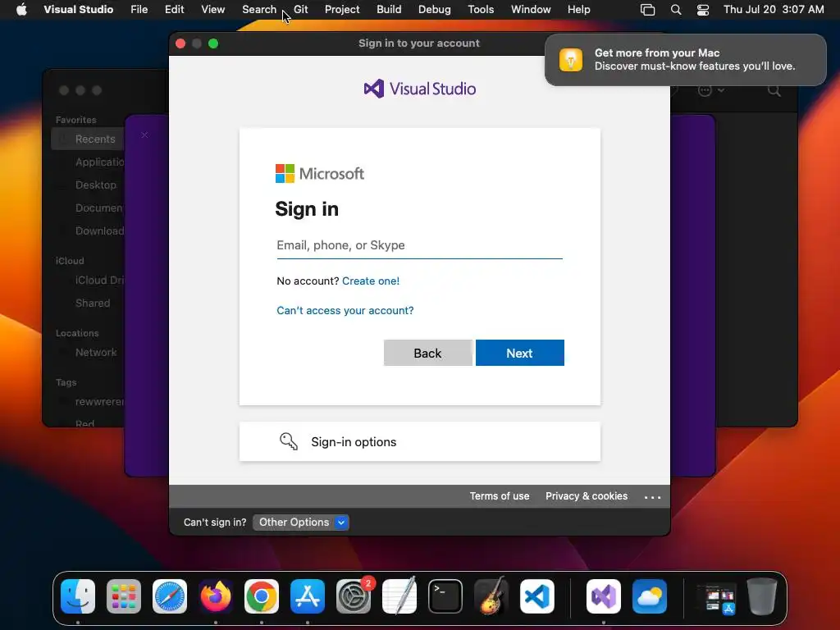Open Spotlight search in menu bar
The width and height of the screenshot is (840, 630).
pos(676,10)
